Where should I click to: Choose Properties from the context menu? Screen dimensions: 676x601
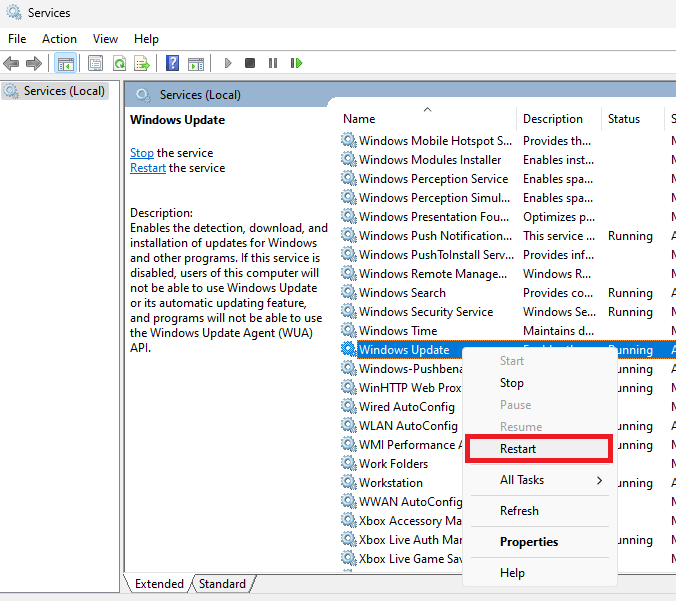coord(529,542)
